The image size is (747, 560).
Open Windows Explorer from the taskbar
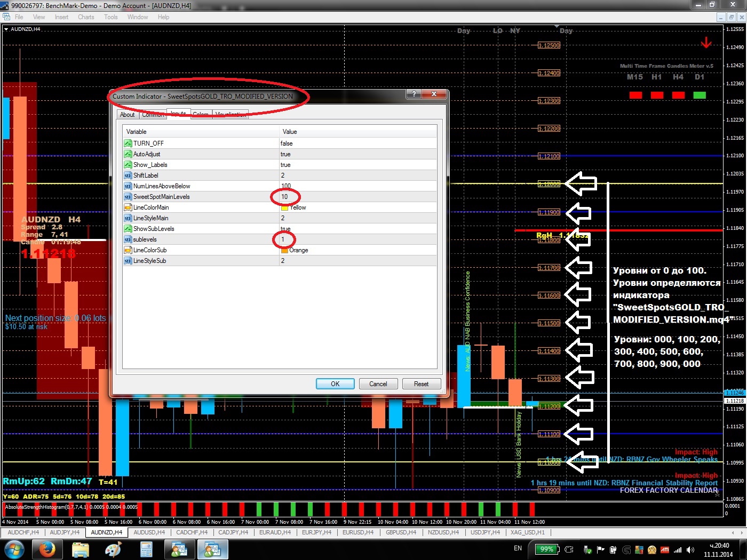click(x=80, y=549)
